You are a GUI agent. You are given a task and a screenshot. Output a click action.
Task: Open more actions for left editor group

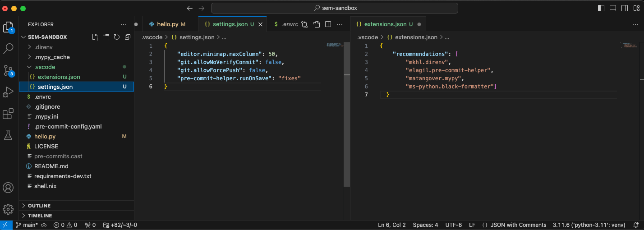click(x=340, y=24)
